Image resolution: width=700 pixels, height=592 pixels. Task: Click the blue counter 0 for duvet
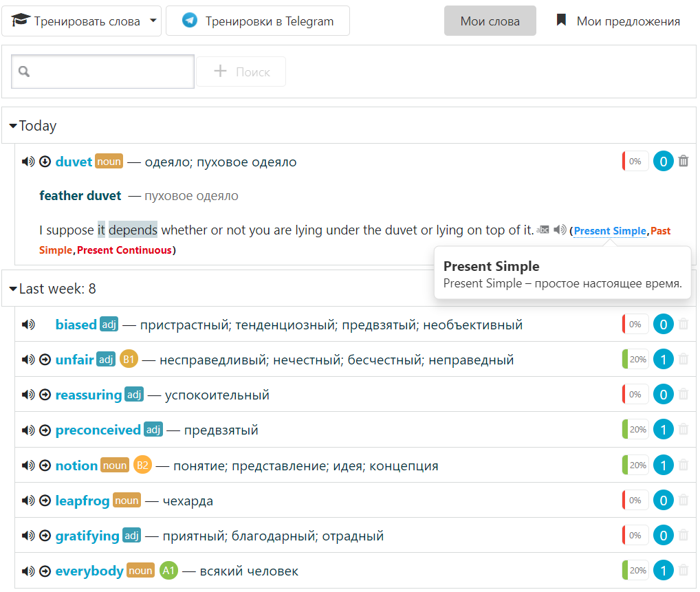click(664, 161)
